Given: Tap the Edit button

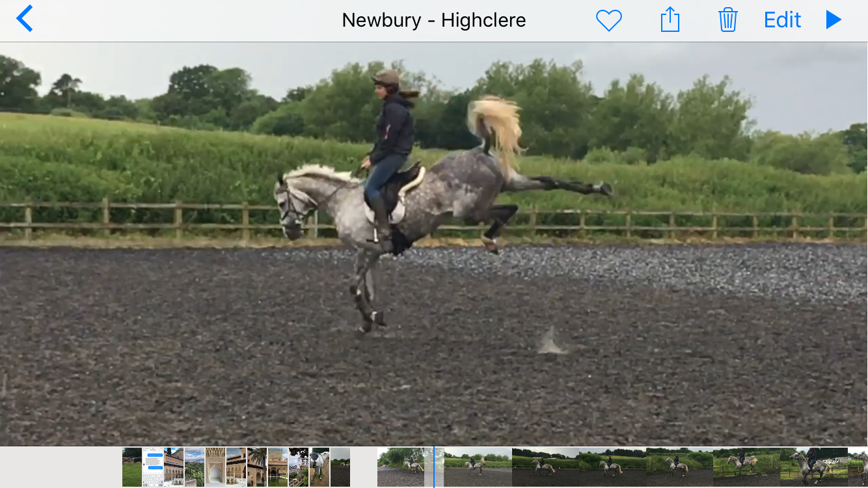Looking at the screenshot, I should [782, 20].
